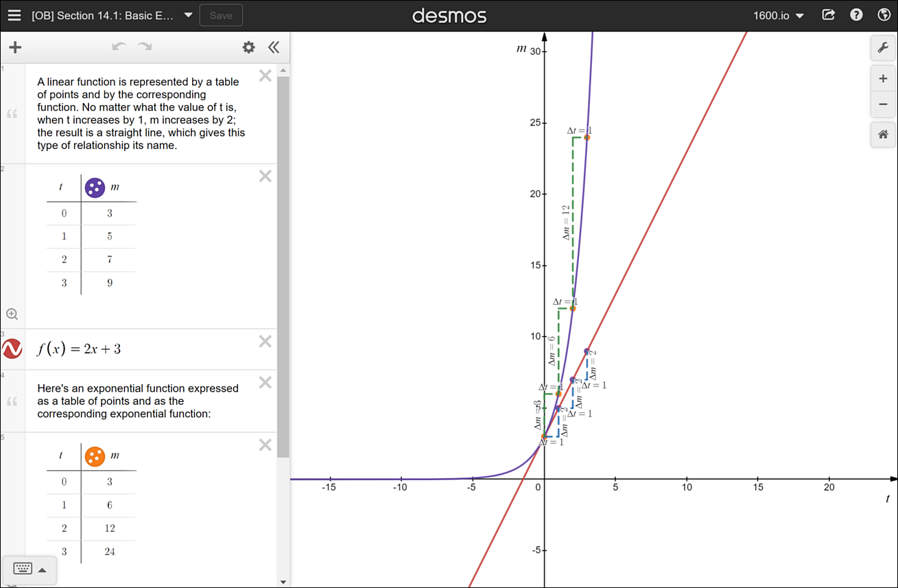Zoom to fit the first table data

[12, 314]
